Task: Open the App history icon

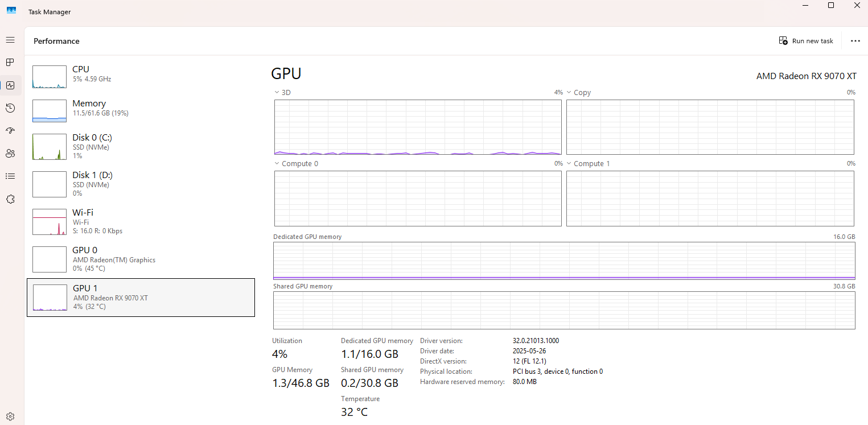Action: [10, 108]
